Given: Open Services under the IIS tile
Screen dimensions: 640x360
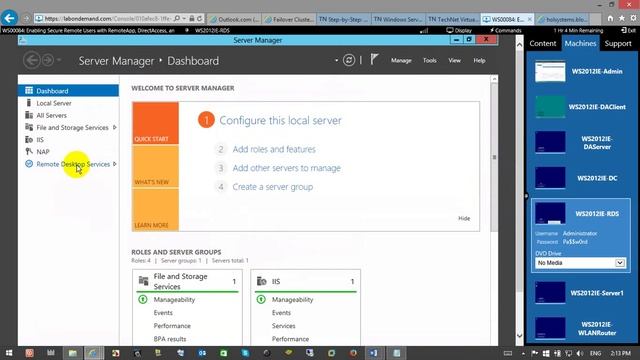Looking at the screenshot, I should tap(283, 326).
